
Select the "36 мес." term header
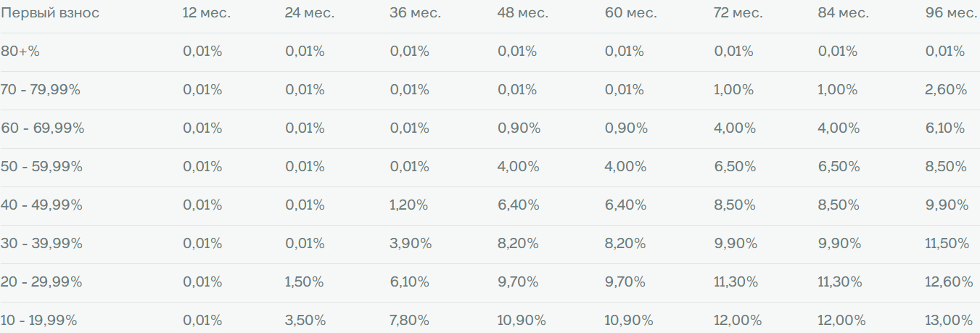(416, 13)
